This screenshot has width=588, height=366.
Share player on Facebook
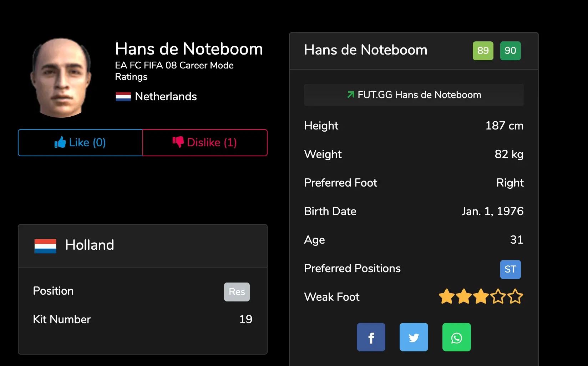371,337
